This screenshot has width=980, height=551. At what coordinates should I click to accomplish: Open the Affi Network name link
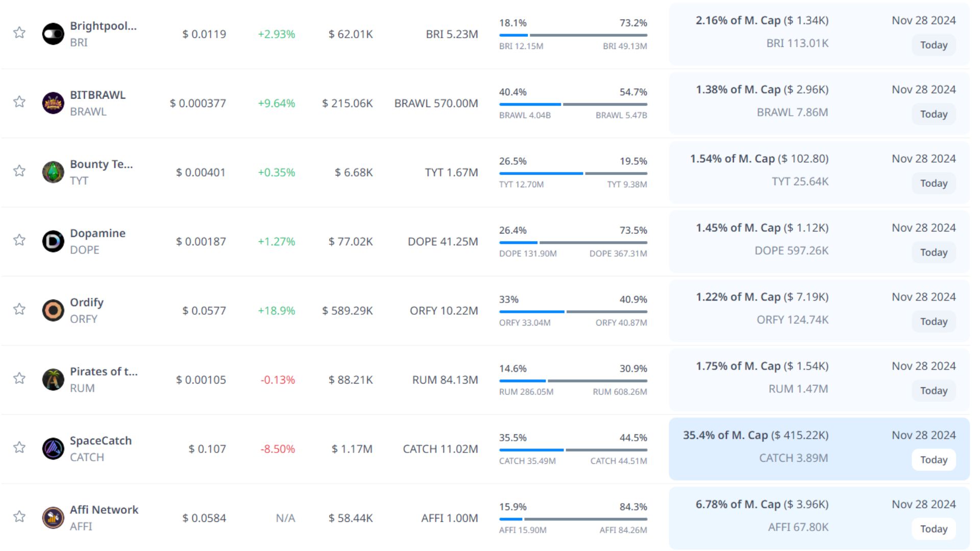(104, 510)
